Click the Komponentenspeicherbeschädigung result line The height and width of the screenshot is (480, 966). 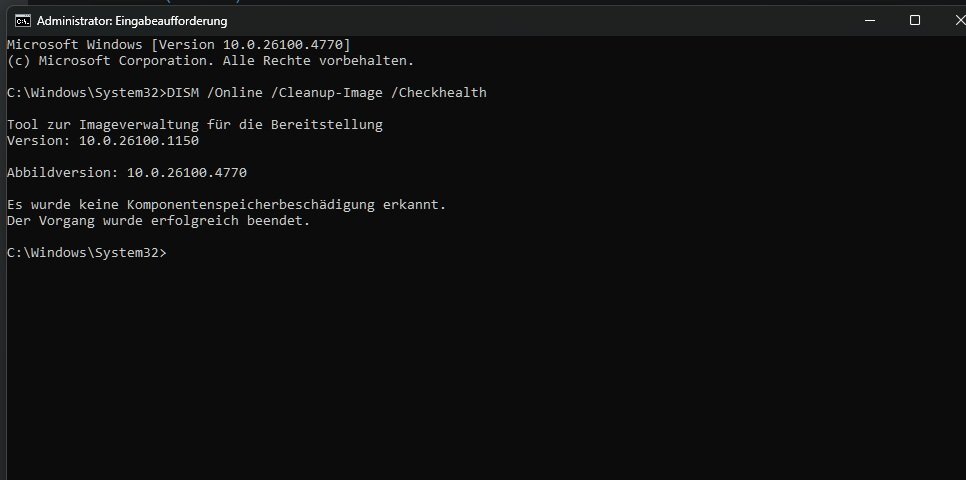click(226, 205)
